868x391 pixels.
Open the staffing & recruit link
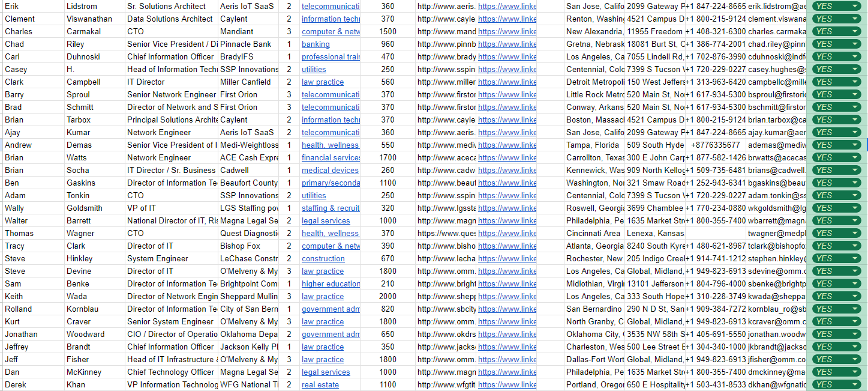pyautogui.click(x=331, y=208)
